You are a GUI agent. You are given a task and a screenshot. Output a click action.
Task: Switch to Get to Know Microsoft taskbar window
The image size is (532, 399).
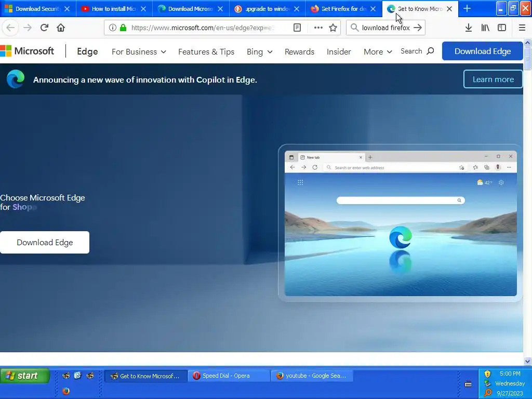click(x=146, y=376)
